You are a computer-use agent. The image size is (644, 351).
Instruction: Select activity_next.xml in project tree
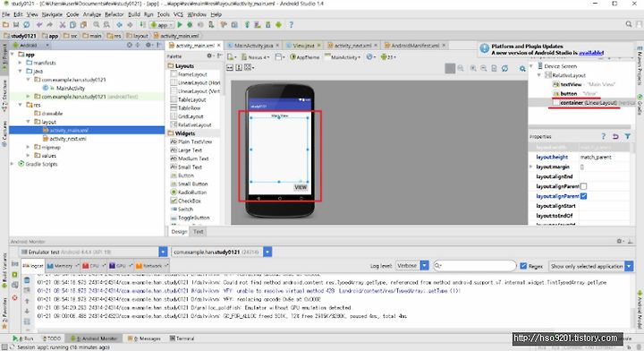pyautogui.click(x=68, y=139)
